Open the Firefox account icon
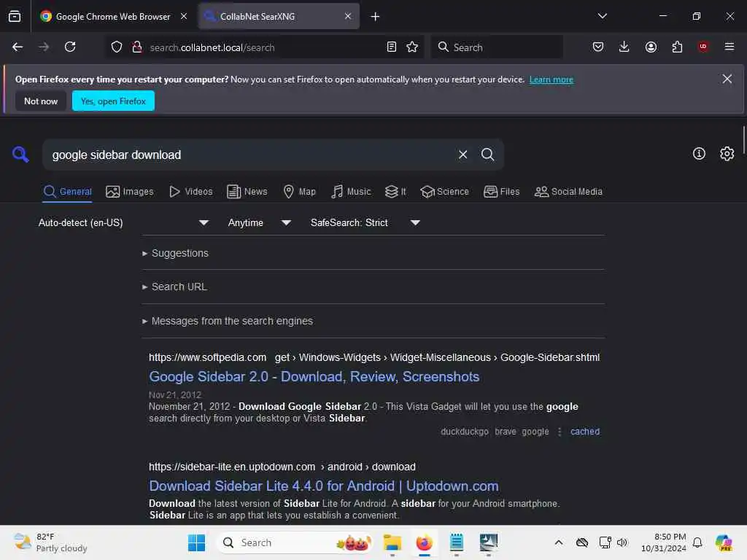The width and height of the screenshot is (747, 560). 651,47
